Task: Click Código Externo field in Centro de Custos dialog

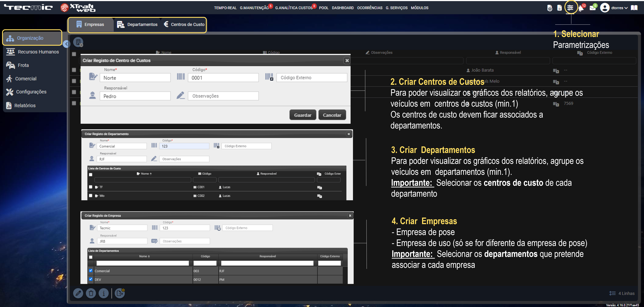Action: coord(312,78)
